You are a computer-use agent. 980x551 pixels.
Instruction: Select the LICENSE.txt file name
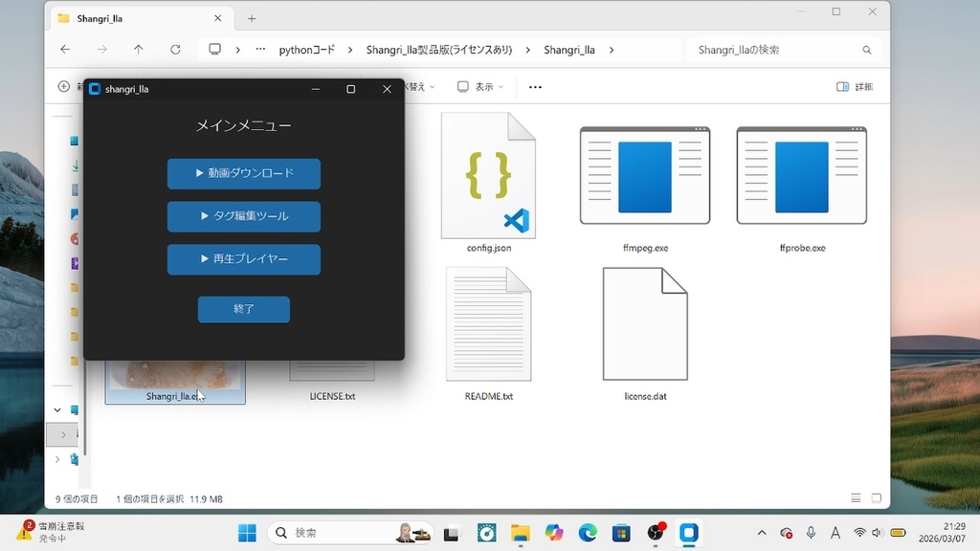click(332, 396)
